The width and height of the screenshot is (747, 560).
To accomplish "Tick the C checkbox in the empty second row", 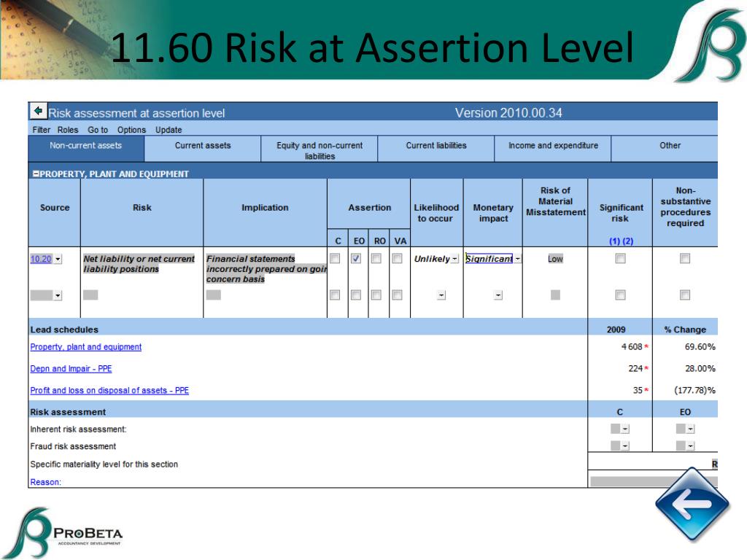I will [335, 295].
